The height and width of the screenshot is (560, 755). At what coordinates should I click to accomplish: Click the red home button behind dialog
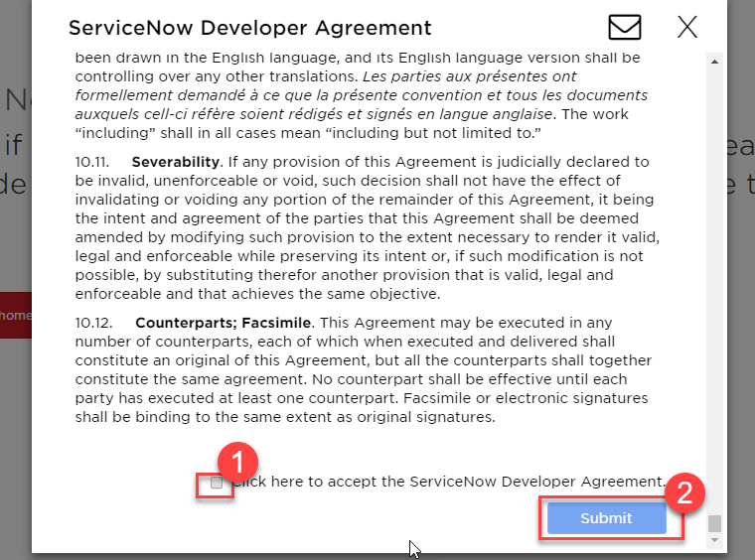click(16, 315)
